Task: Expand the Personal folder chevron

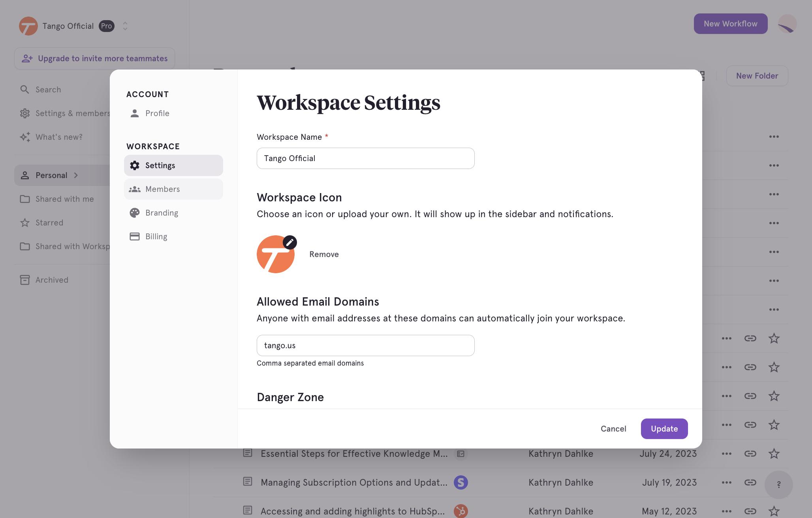Action: (76, 175)
